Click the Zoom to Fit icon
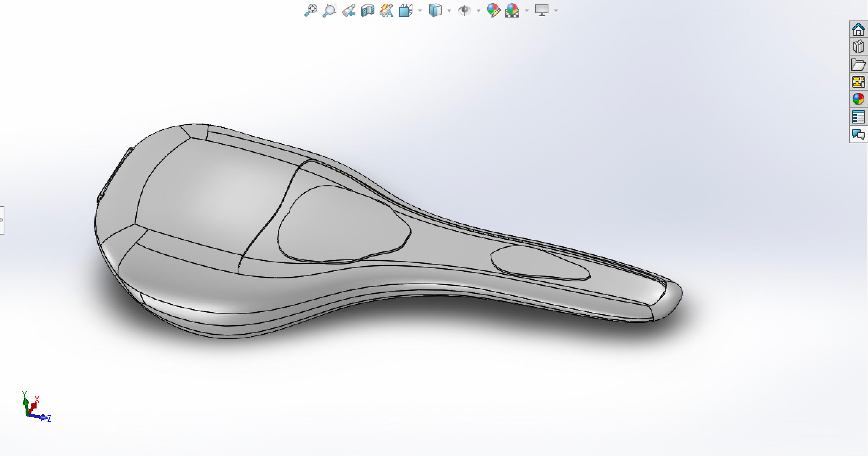868x456 pixels. pyautogui.click(x=310, y=10)
